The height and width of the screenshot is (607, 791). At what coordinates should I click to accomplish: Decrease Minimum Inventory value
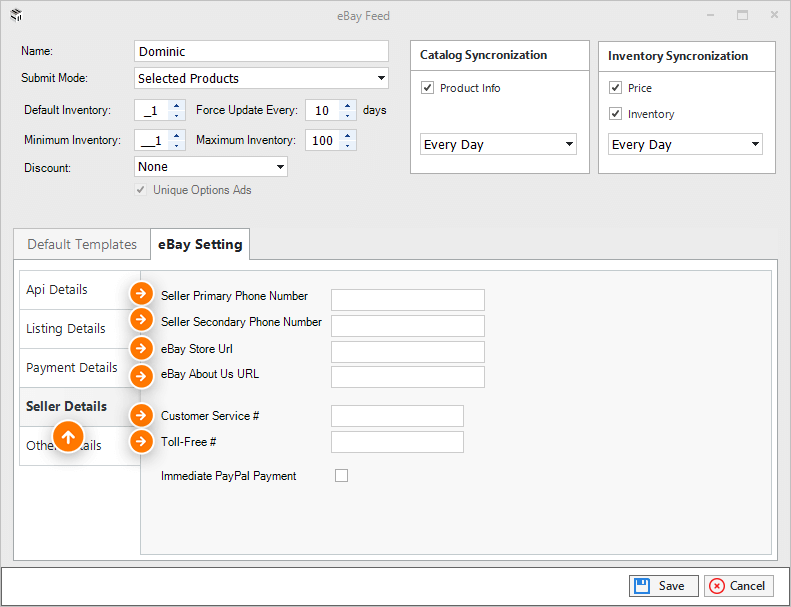176,145
